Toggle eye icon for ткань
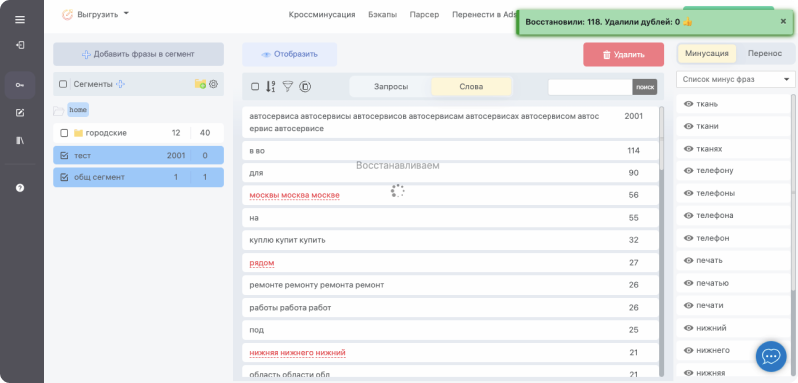 coord(689,104)
